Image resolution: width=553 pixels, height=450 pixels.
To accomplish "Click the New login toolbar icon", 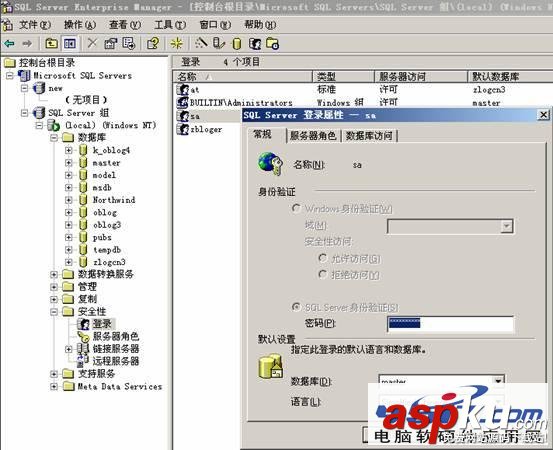I will [255, 44].
